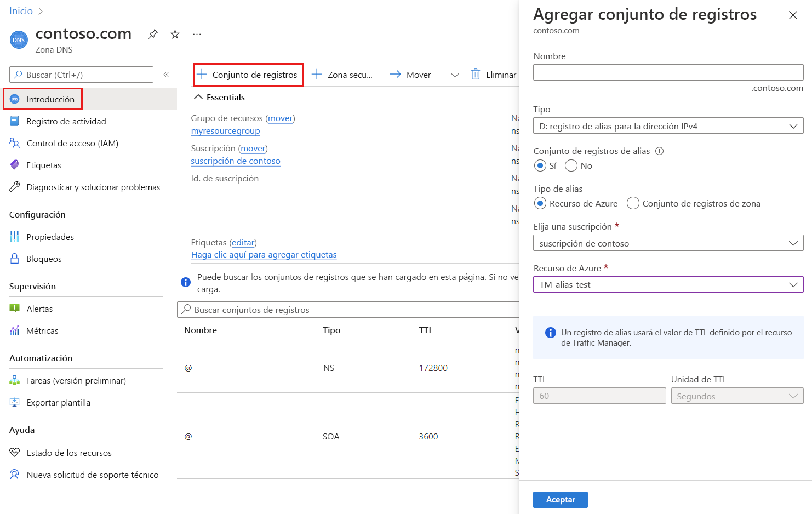Expand the Recurso de Azure dropdown

(x=668, y=284)
